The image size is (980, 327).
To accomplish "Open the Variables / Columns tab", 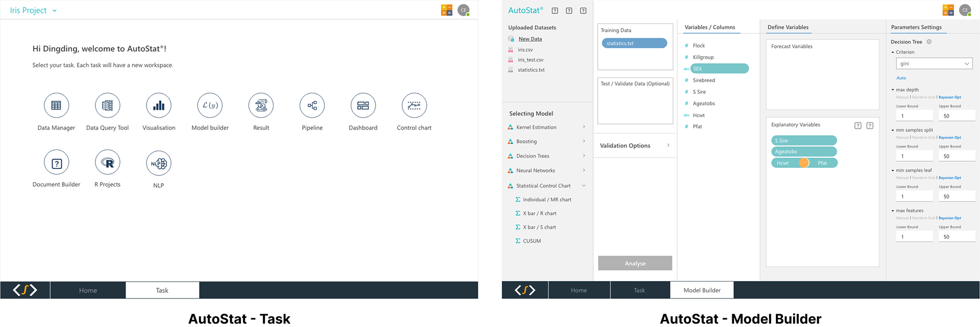I will (x=710, y=28).
